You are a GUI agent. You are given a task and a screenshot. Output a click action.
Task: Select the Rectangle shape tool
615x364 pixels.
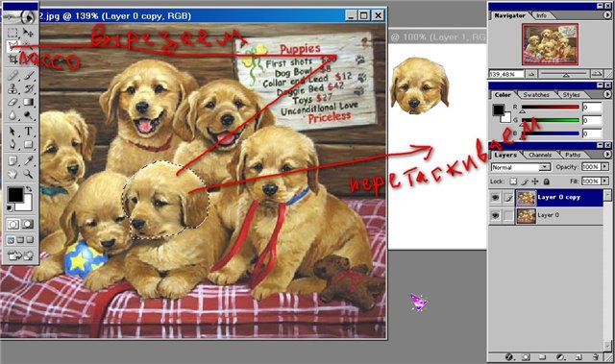pyautogui.click(x=28, y=145)
